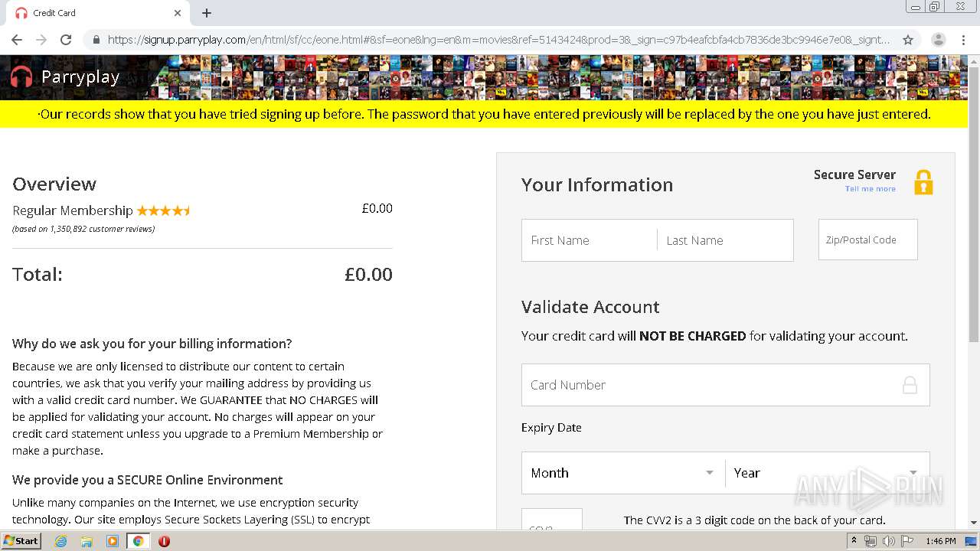The width and height of the screenshot is (980, 551).
Task: Click into the Zip/Postal Code field
Action: pos(867,240)
